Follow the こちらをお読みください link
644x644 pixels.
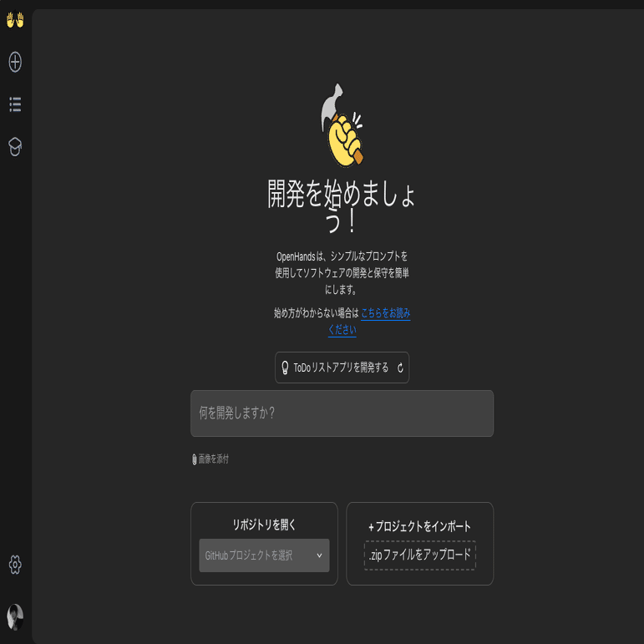(385, 313)
